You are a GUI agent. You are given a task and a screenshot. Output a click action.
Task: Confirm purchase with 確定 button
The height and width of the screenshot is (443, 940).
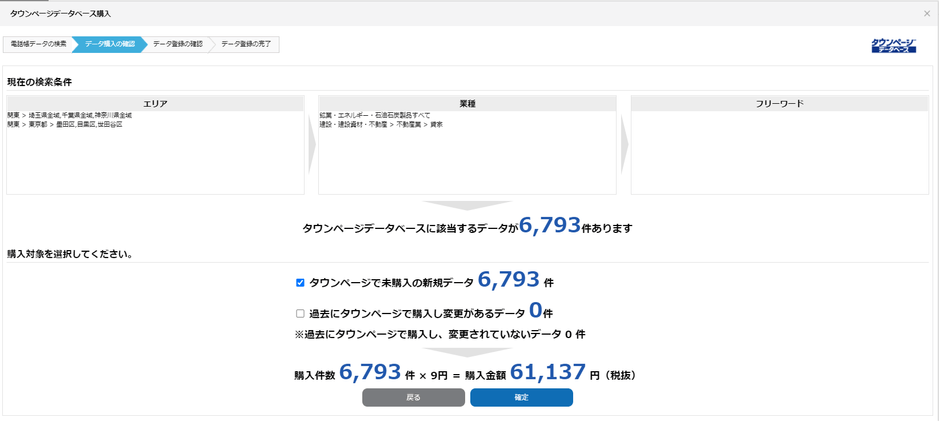(522, 397)
